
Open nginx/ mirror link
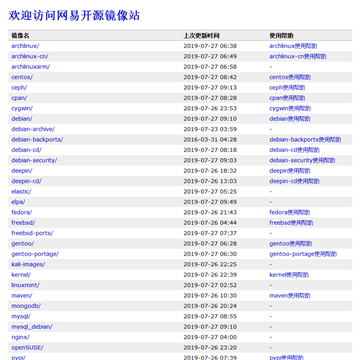coord(20,337)
